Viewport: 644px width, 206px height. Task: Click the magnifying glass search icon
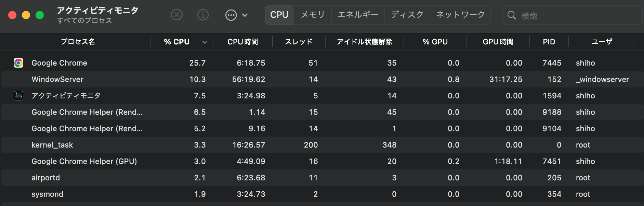(x=512, y=15)
